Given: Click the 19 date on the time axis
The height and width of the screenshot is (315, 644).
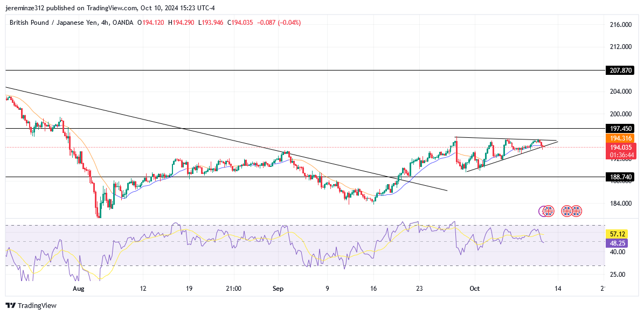Looking at the screenshot, I should pos(189,289).
